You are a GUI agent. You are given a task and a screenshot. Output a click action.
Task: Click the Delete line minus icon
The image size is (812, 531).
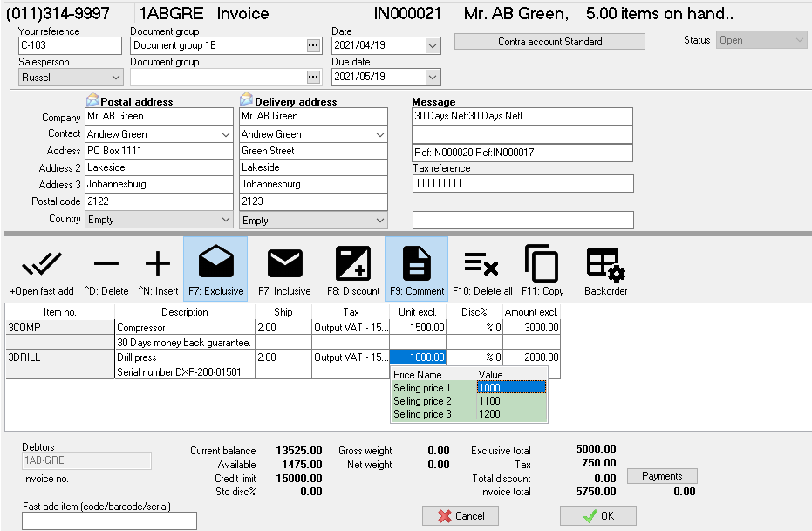pyautogui.click(x=106, y=264)
